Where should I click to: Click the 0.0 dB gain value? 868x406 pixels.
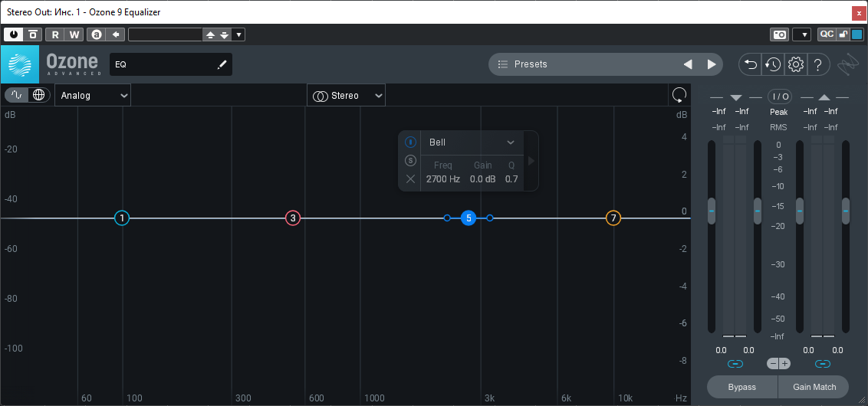483,178
